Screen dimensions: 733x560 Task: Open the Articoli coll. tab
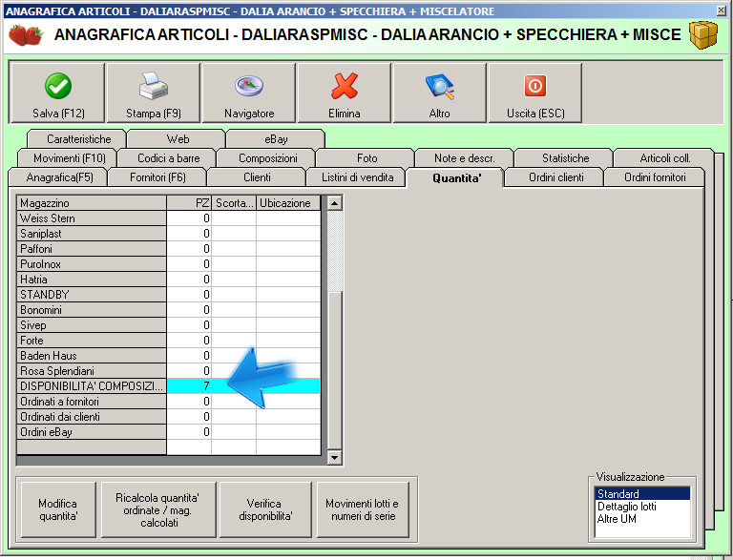click(664, 158)
